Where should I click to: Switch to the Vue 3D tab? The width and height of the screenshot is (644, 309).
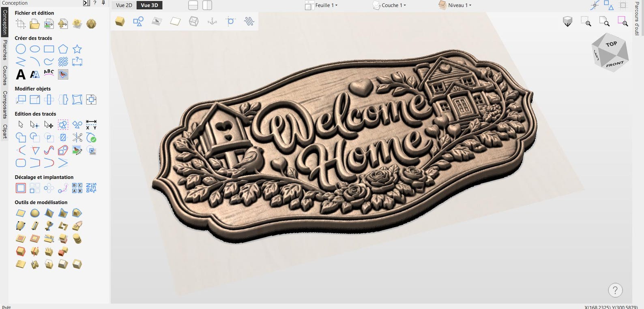click(150, 5)
